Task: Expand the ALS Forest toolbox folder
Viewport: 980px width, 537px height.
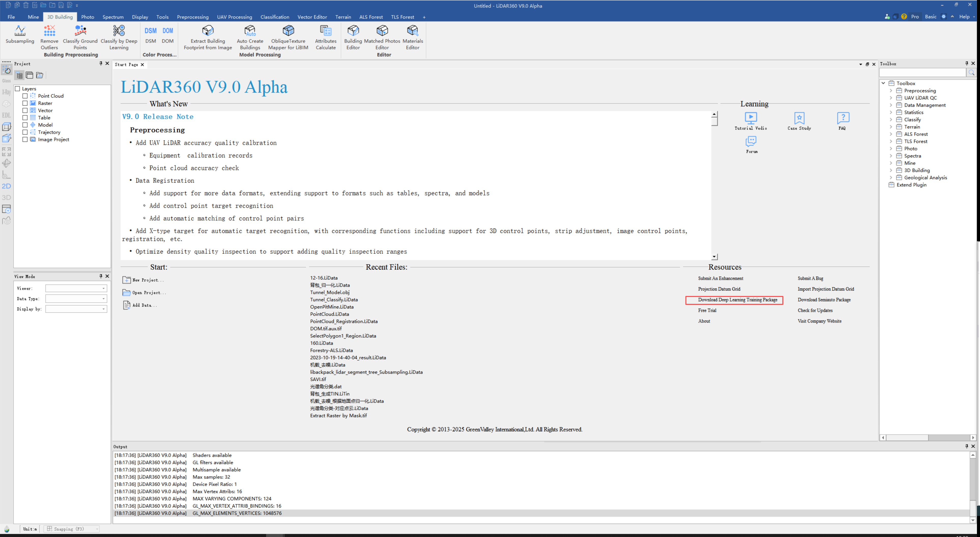Action: (891, 134)
